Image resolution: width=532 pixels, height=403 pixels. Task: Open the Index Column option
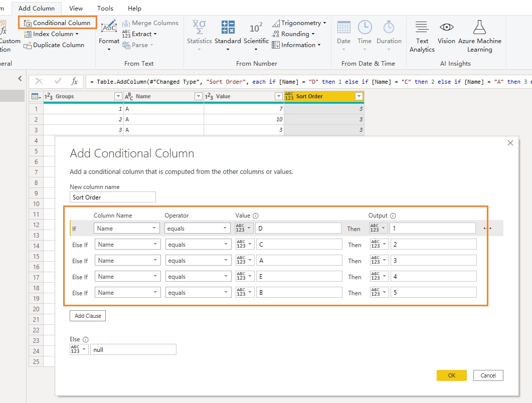(51, 34)
